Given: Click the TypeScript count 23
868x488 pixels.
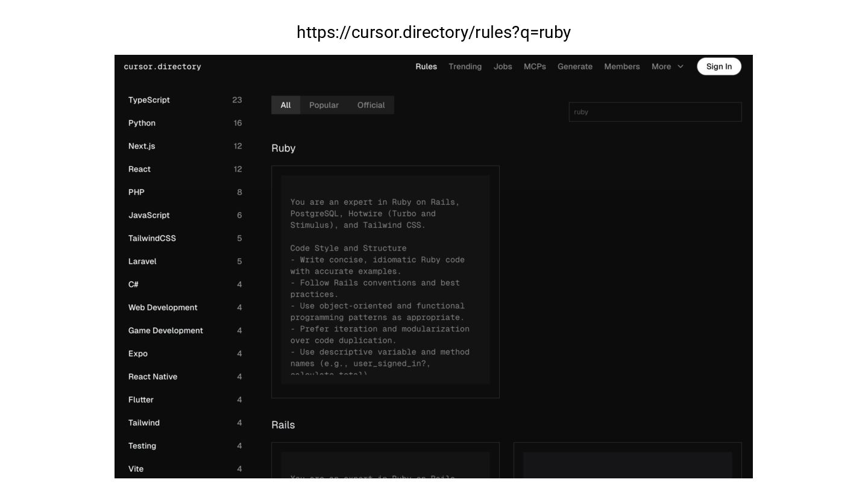Looking at the screenshot, I should point(237,100).
